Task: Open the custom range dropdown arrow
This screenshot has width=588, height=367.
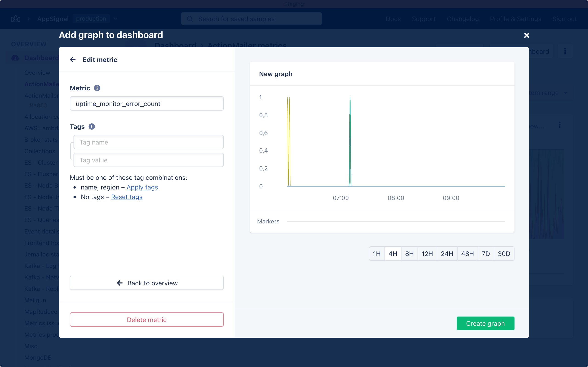Action: click(566, 93)
